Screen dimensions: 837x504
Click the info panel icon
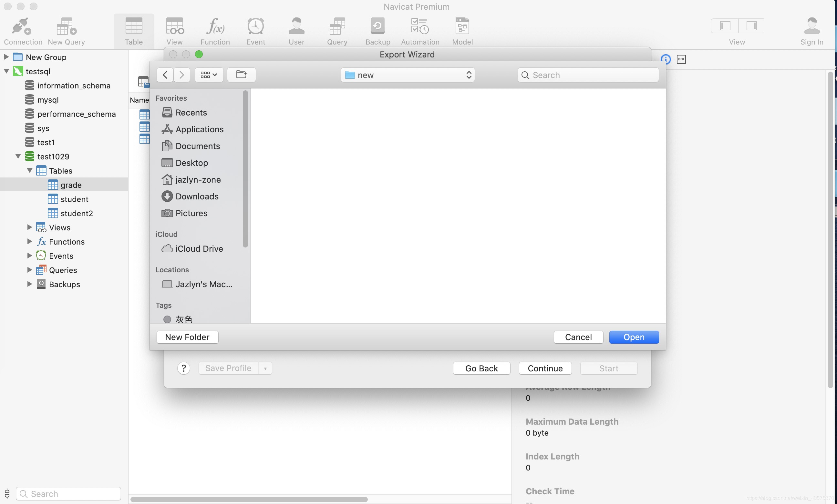666,59
